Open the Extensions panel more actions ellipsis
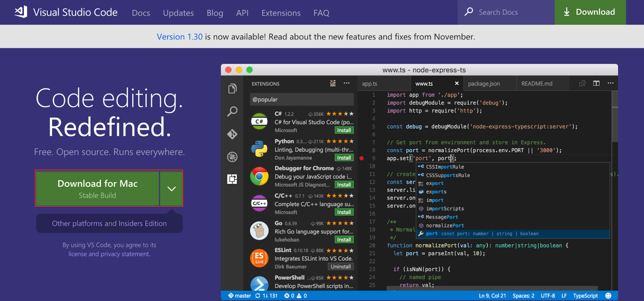 coord(347,83)
